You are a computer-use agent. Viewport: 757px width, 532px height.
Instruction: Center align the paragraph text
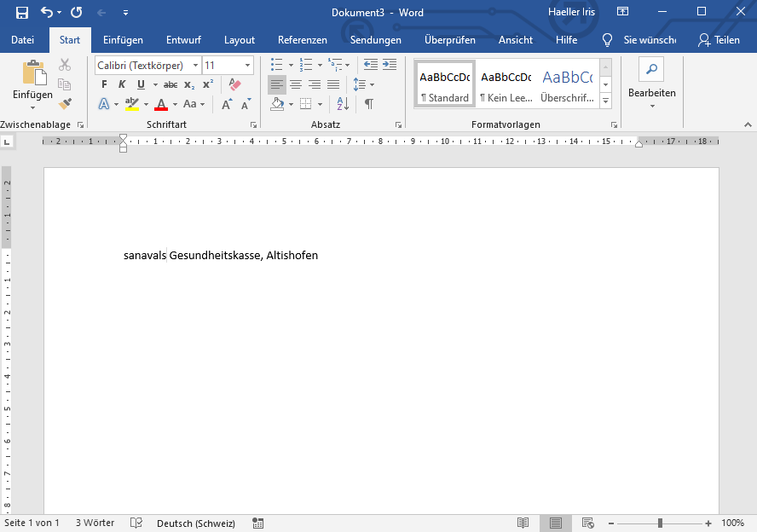[x=296, y=84]
